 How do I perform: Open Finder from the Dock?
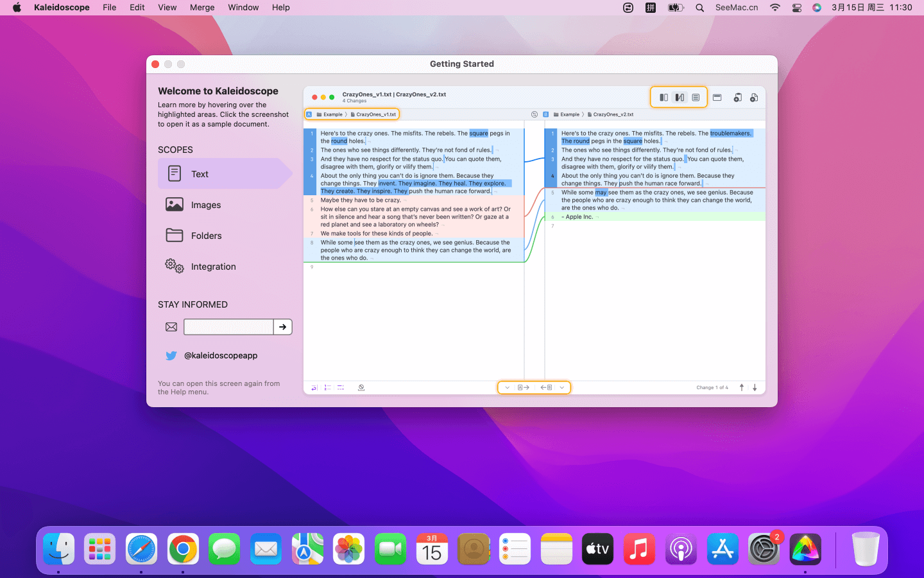tap(58, 549)
